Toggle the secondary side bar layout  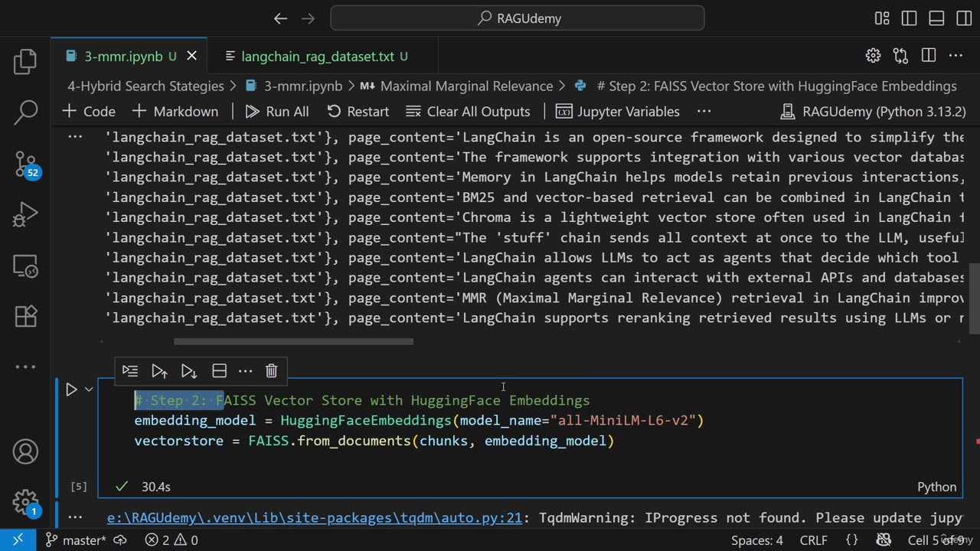(962, 18)
